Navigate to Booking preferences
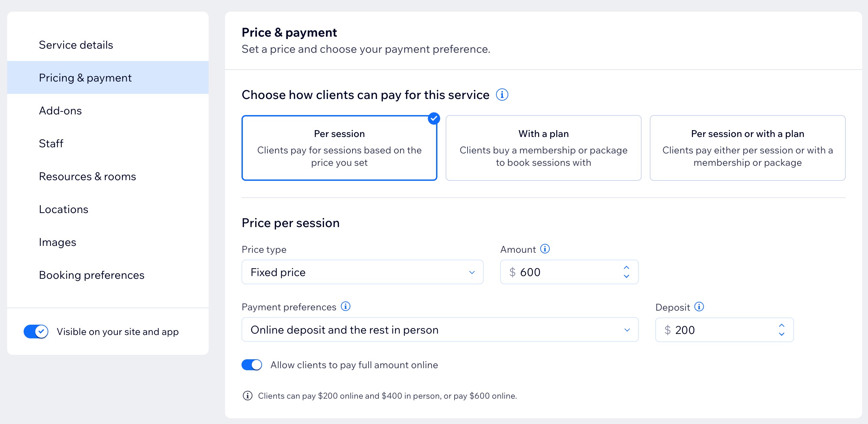Image resolution: width=868 pixels, height=424 pixels. click(91, 275)
